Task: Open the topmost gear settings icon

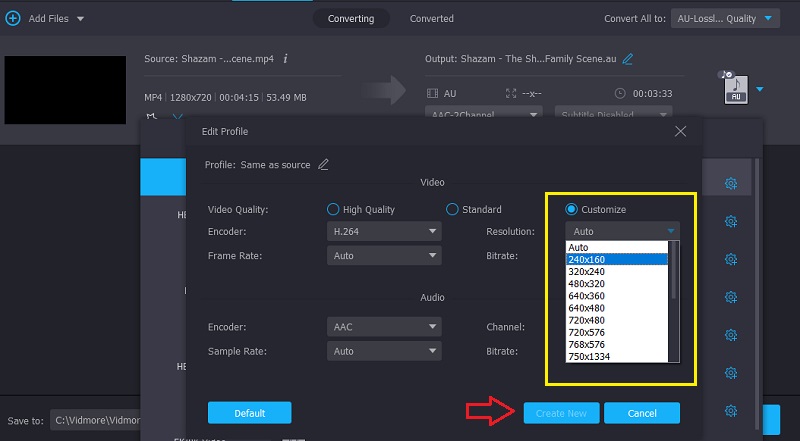Action: pyautogui.click(x=731, y=183)
